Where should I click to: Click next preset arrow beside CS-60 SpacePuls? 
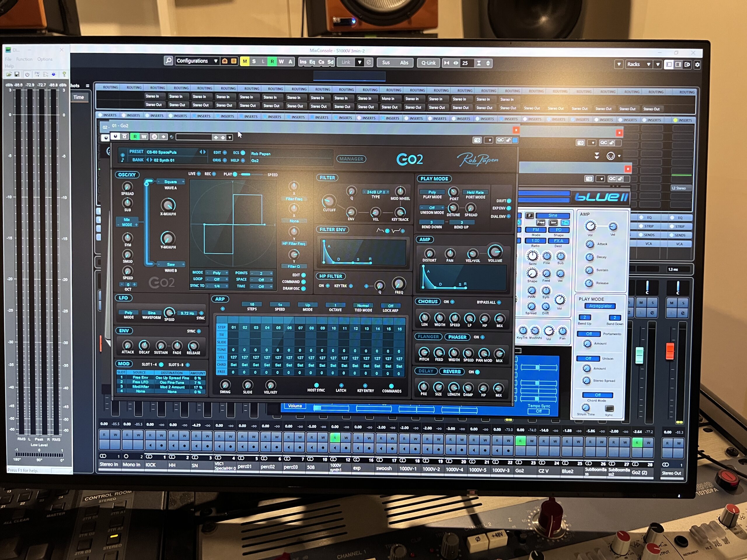click(204, 152)
